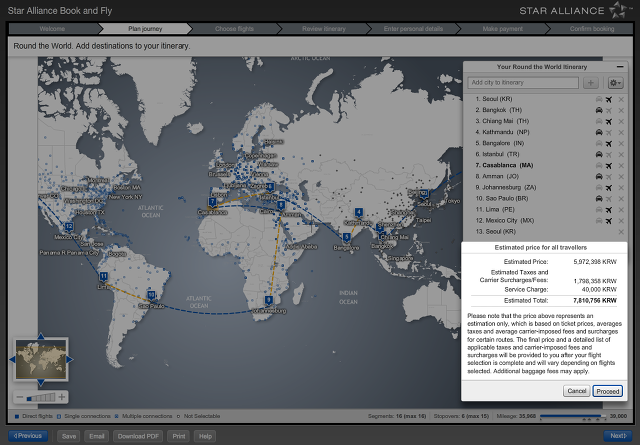Open the Enter personal details step
This screenshot has height=445, width=640.
tap(413, 29)
